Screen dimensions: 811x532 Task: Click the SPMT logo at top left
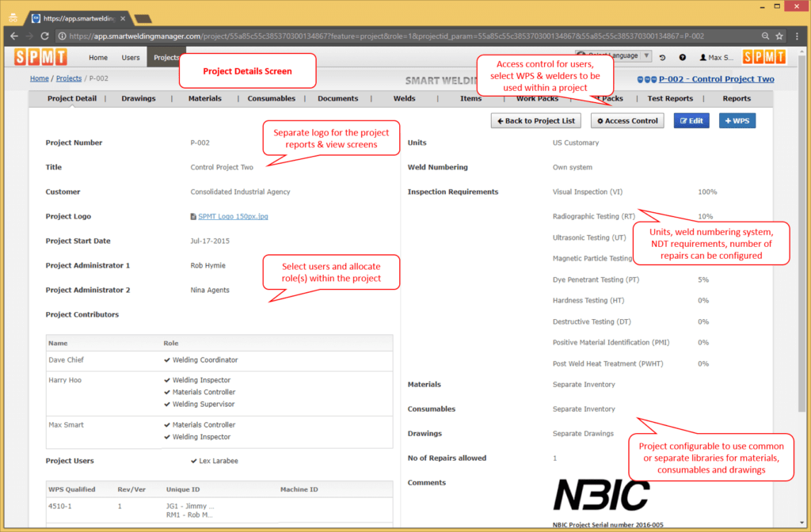coord(41,57)
